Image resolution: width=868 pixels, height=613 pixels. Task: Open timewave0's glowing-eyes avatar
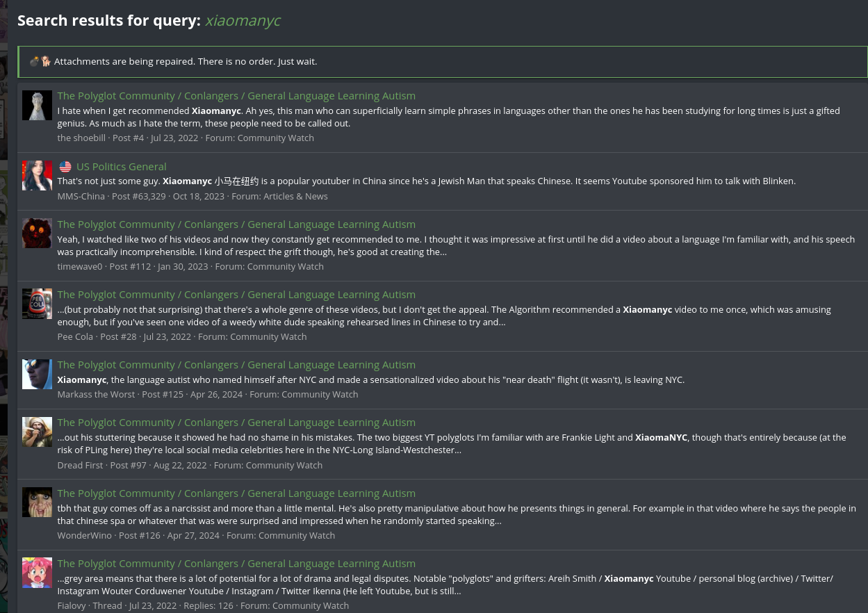click(37, 234)
